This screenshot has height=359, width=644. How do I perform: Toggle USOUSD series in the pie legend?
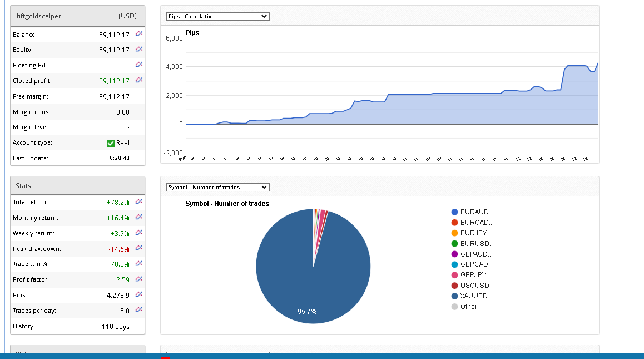pos(474,286)
